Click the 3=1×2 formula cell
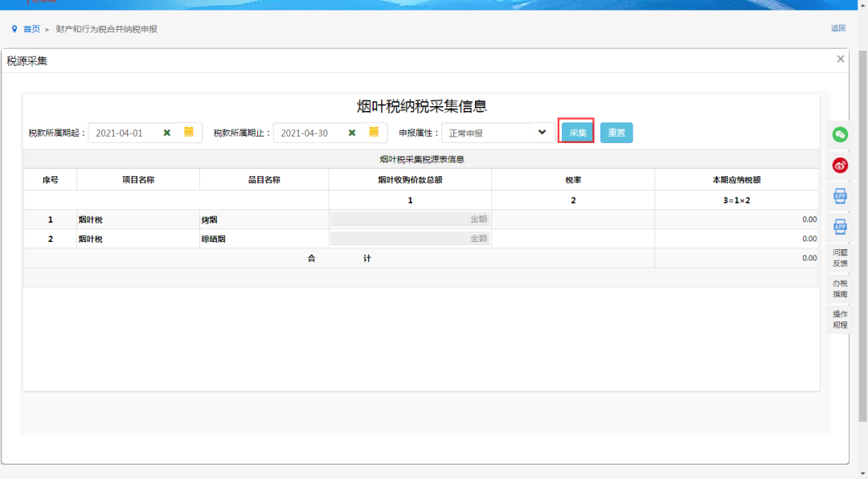 pyautogui.click(x=736, y=200)
